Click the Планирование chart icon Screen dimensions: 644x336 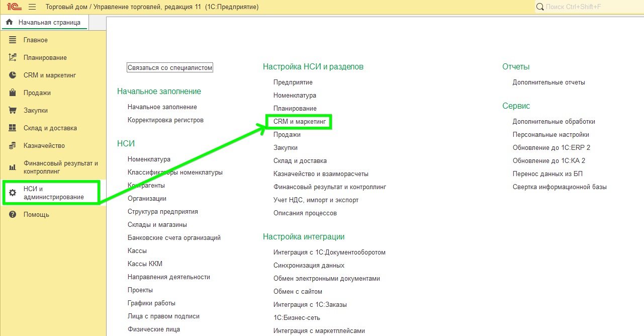[x=13, y=58]
